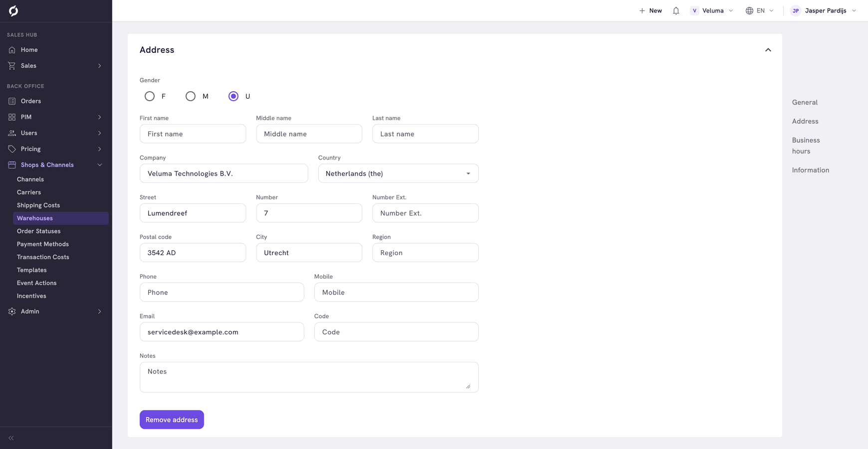Click the JP user avatar

[796, 10]
